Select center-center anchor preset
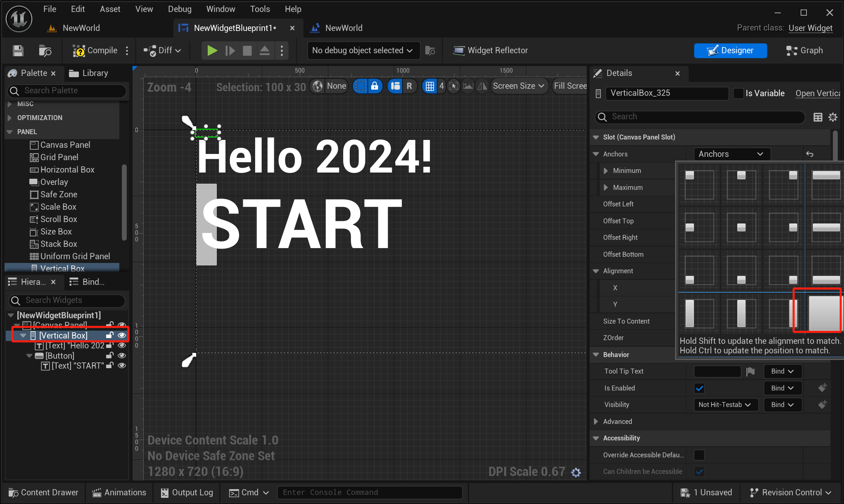Viewport: 844px width, 504px height. 741,227
